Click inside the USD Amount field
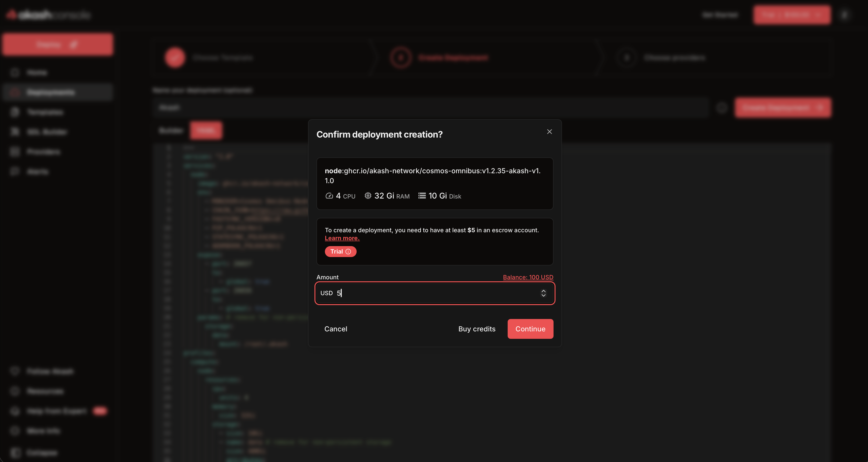This screenshot has height=462, width=868. click(x=435, y=293)
